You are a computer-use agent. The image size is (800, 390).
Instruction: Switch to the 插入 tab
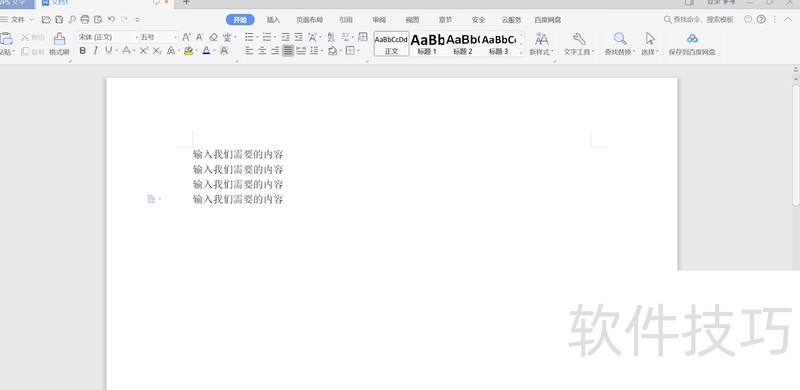(273, 20)
